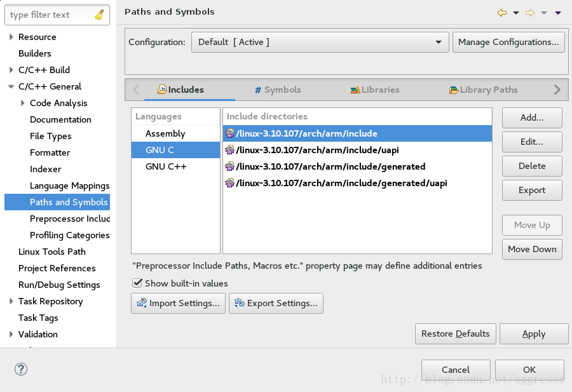
Task: Switch to the Symbols tab
Action: click(278, 90)
